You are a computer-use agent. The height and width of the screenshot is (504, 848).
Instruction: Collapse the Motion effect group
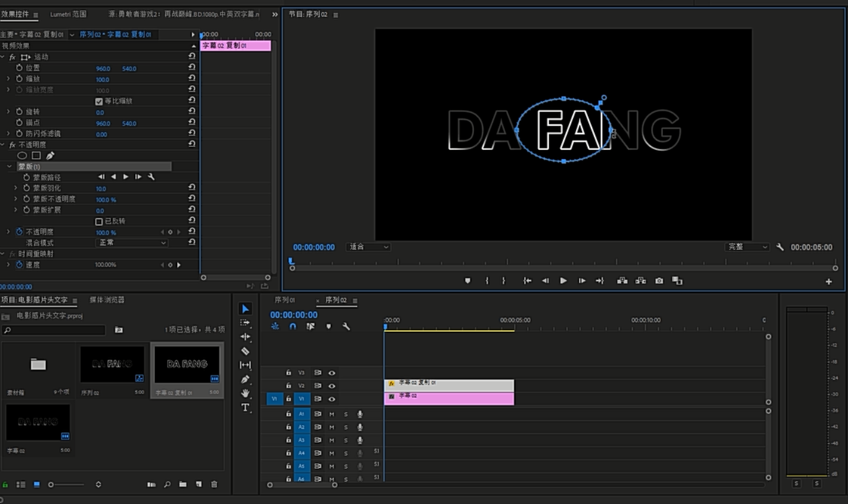coord(3,57)
